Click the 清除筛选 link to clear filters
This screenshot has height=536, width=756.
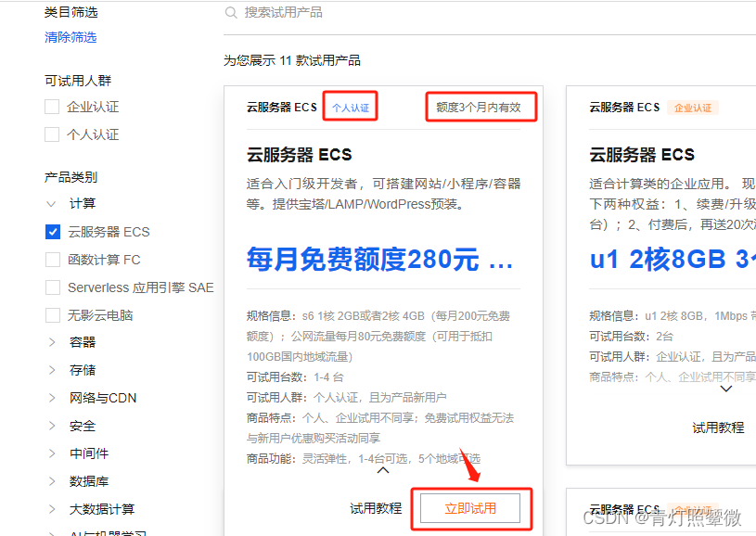click(70, 37)
